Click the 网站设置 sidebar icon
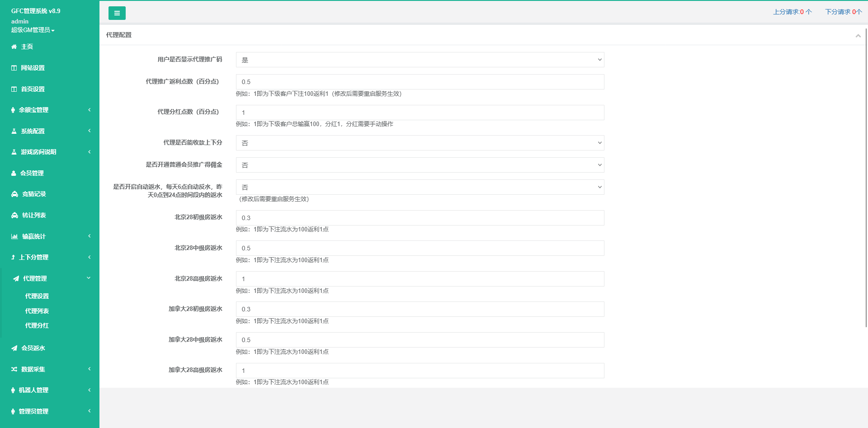Viewport: 868px width, 428px height. 14,68
